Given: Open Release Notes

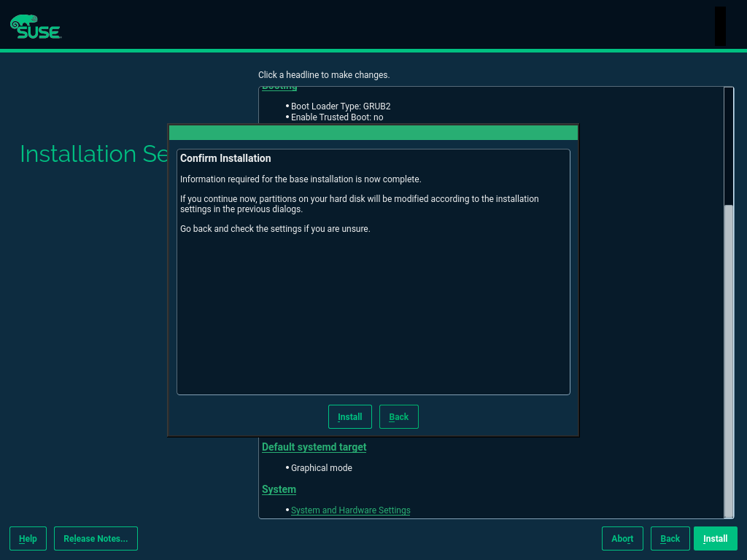Looking at the screenshot, I should click(96, 539).
